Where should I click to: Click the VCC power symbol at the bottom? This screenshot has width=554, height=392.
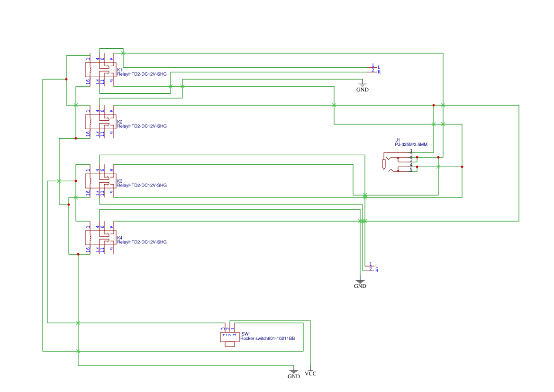311,373
